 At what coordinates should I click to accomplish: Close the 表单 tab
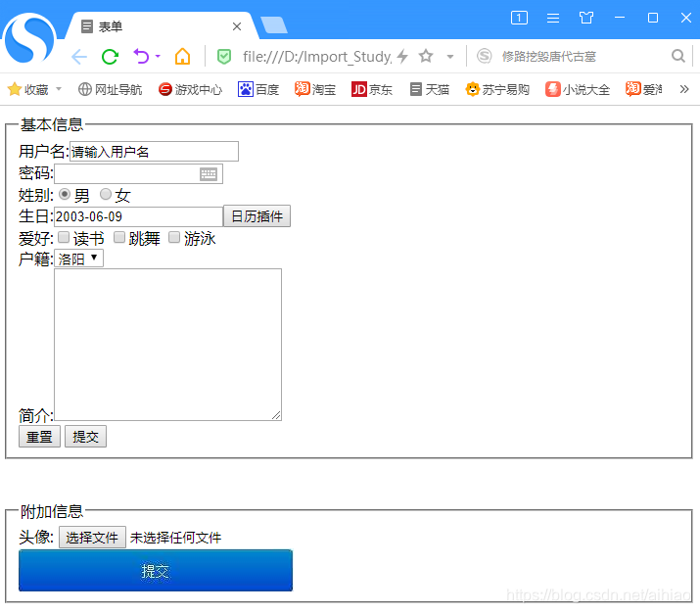tap(237, 26)
